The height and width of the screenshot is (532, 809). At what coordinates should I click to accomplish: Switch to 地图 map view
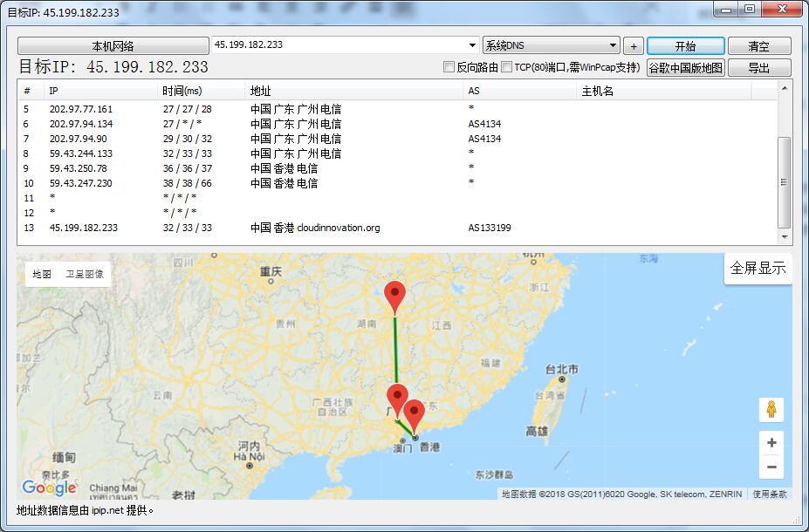click(42, 274)
